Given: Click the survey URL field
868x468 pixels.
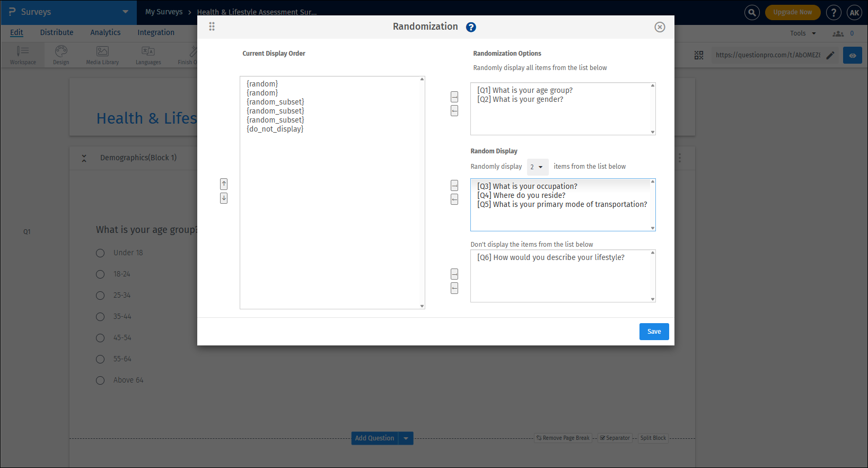Looking at the screenshot, I should [x=767, y=55].
